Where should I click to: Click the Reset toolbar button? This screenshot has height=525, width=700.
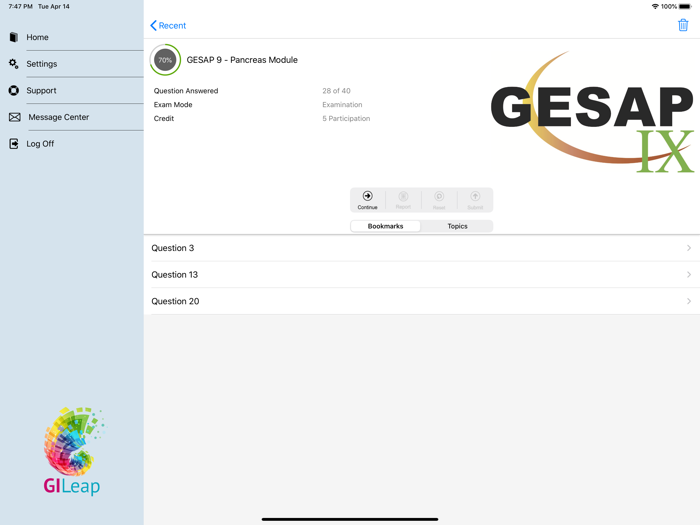coord(439,200)
